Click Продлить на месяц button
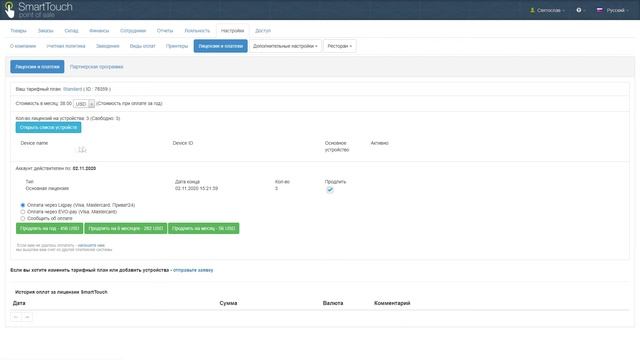Viewport: 640px width, 360px height. pyautogui.click(x=204, y=229)
